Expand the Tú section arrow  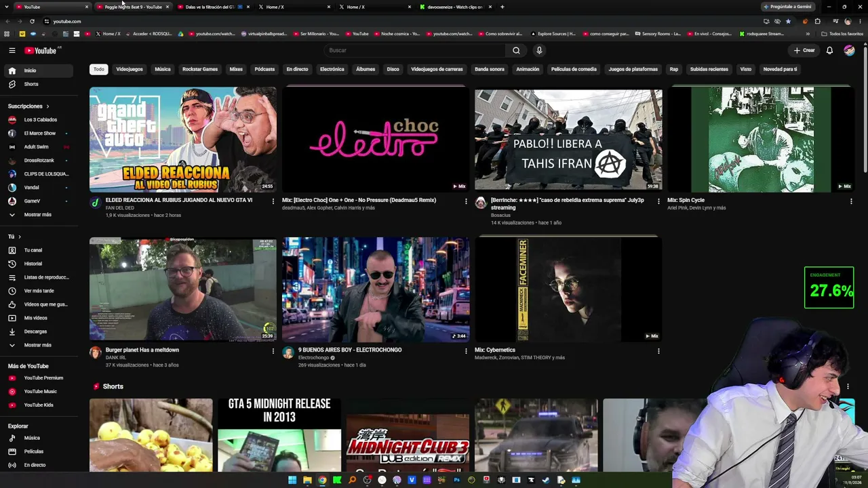[19, 237]
